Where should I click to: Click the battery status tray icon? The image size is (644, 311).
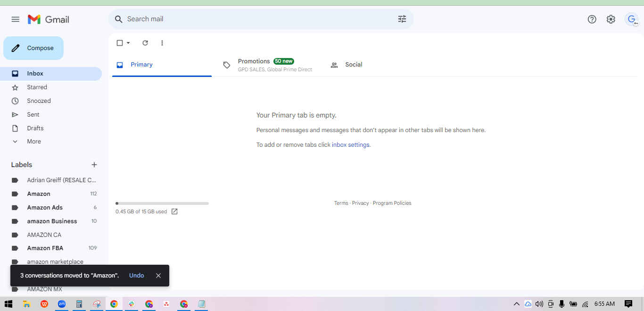tap(573, 304)
